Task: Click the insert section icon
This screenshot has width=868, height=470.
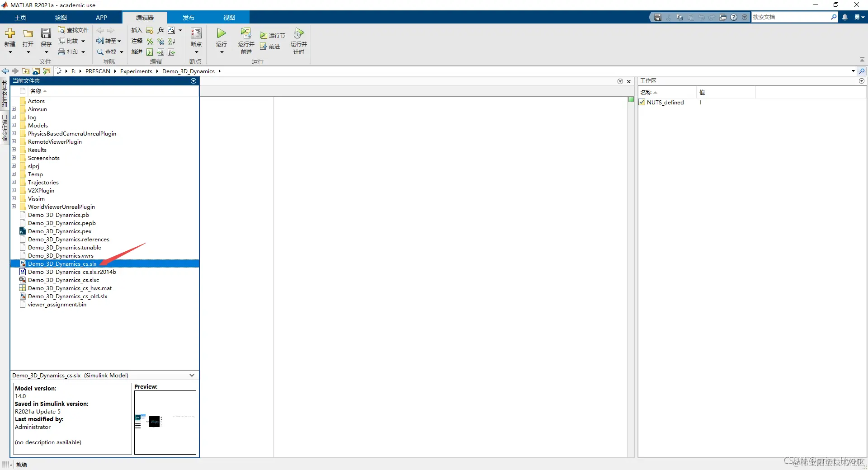Action: [x=150, y=30]
